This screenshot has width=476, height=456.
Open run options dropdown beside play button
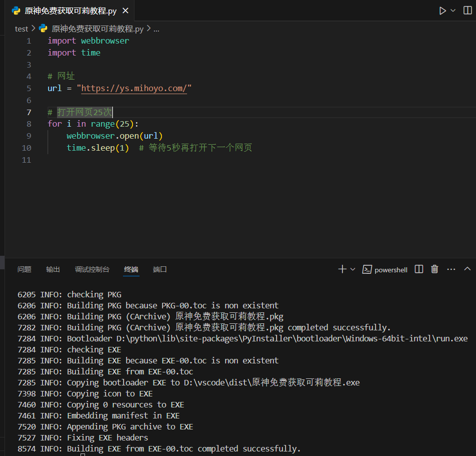pos(453,11)
